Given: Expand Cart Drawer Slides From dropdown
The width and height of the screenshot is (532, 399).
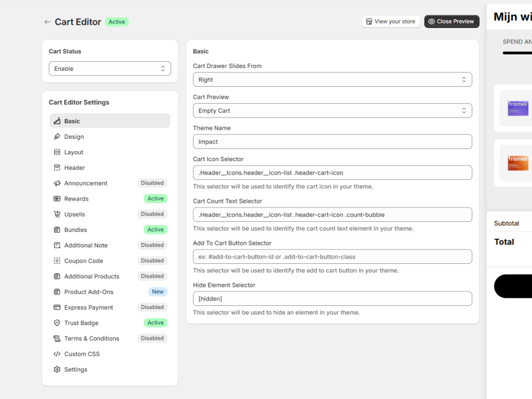Looking at the screenshot, I should tap(332, 79).
